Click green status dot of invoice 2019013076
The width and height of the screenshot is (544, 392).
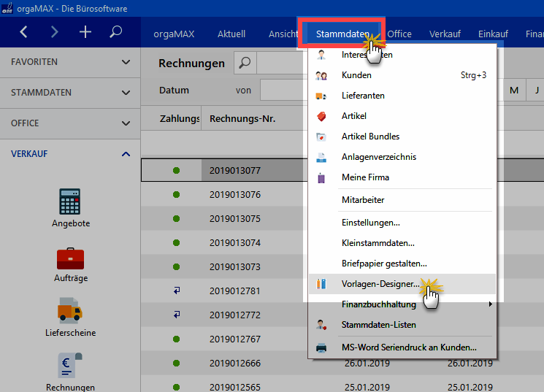[176, 195]
